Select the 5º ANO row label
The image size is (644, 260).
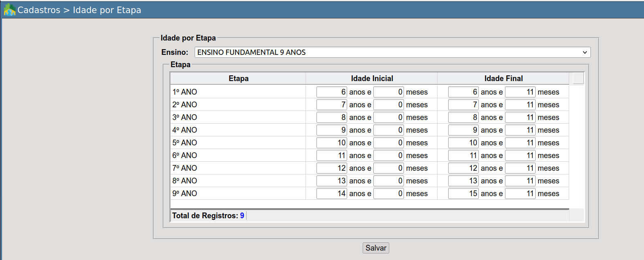(x=185, y=143)
